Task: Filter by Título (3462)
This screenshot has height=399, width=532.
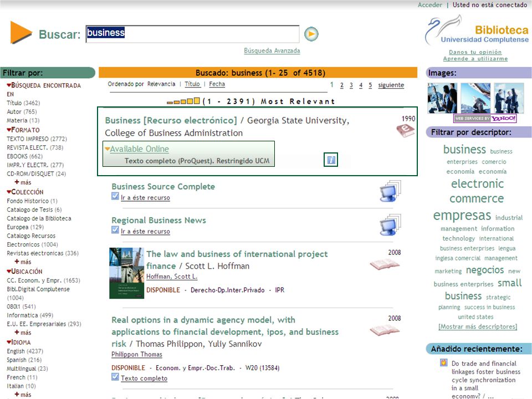Action: 23,103
